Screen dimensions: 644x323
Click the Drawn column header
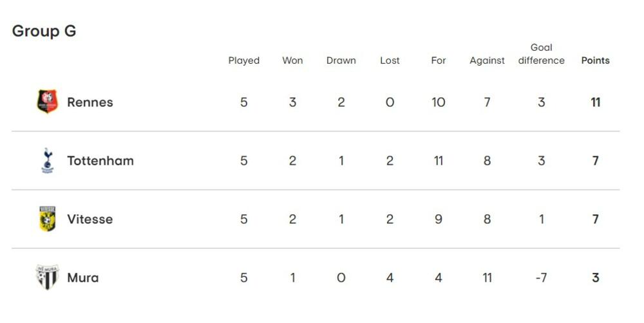[341, 60]
